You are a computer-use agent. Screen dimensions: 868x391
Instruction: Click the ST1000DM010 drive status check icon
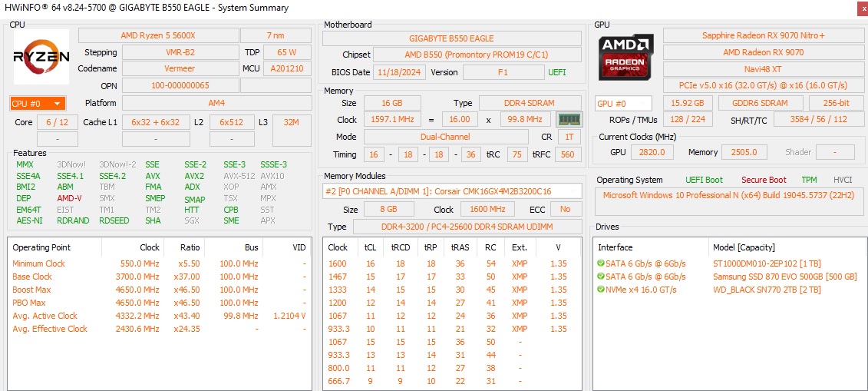[x=601, y=263]
